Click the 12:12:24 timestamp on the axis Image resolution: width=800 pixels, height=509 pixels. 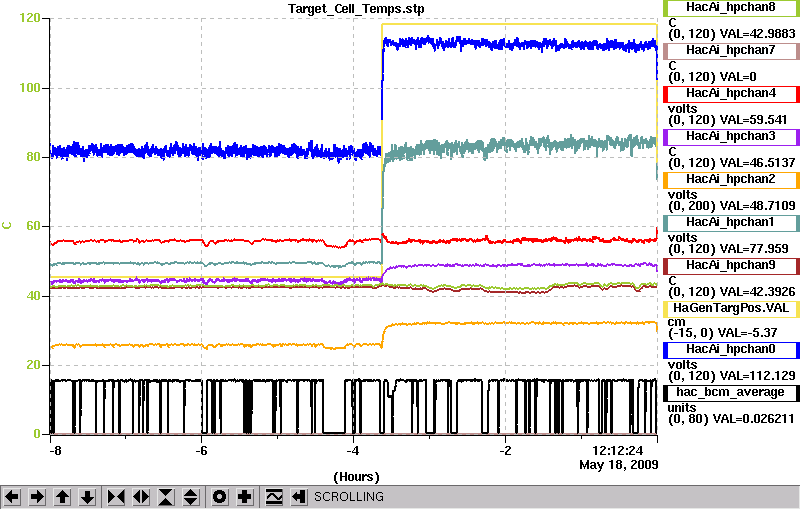point(617,450)
